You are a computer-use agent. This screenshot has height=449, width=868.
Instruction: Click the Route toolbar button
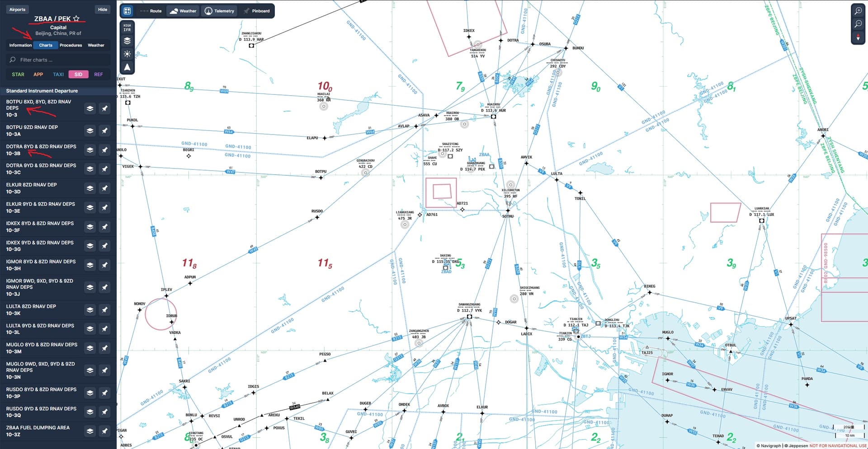(x=151, y=11)
